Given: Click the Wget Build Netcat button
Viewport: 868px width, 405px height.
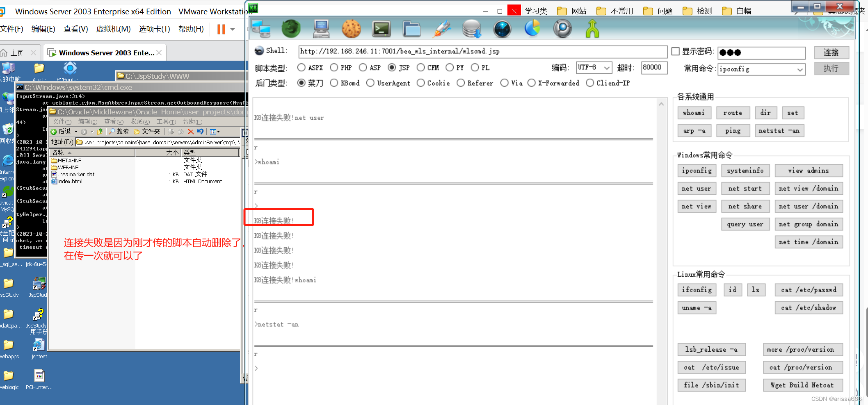Looking at the screenshot, I should (x=803, y=385).
